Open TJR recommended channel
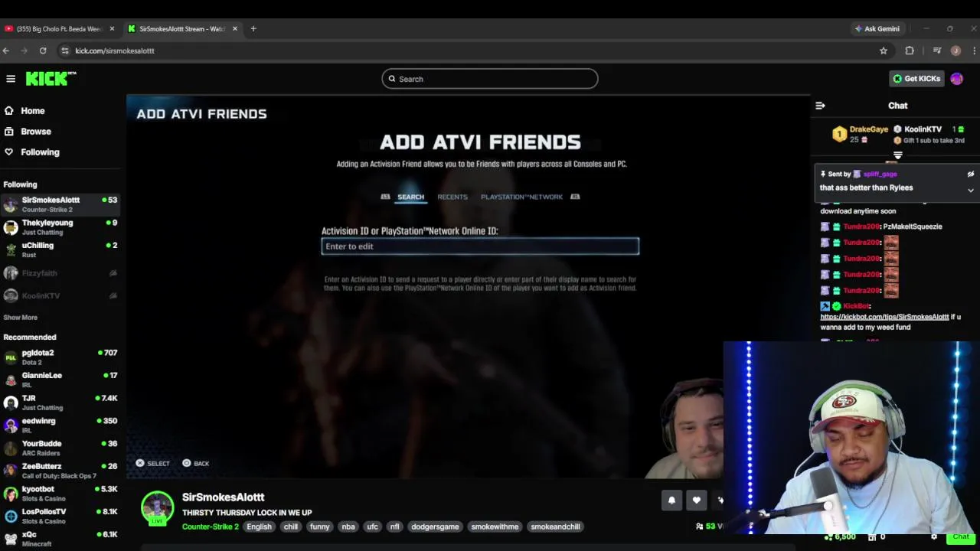 point(61,403)
